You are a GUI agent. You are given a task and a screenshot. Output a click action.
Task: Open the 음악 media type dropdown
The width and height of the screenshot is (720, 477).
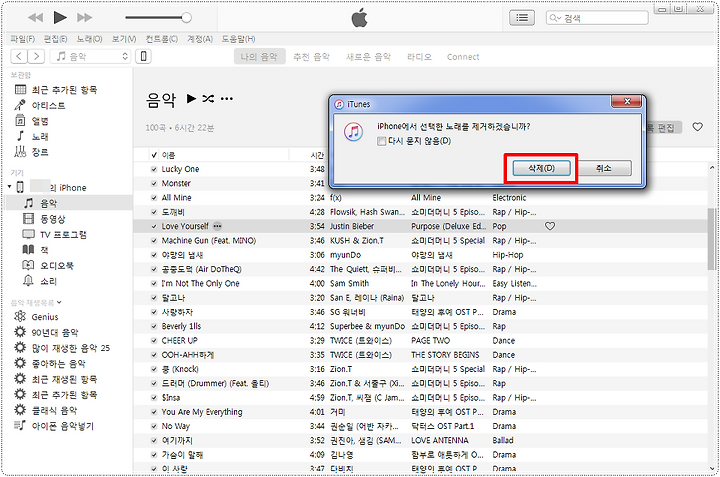pos(90,56)
